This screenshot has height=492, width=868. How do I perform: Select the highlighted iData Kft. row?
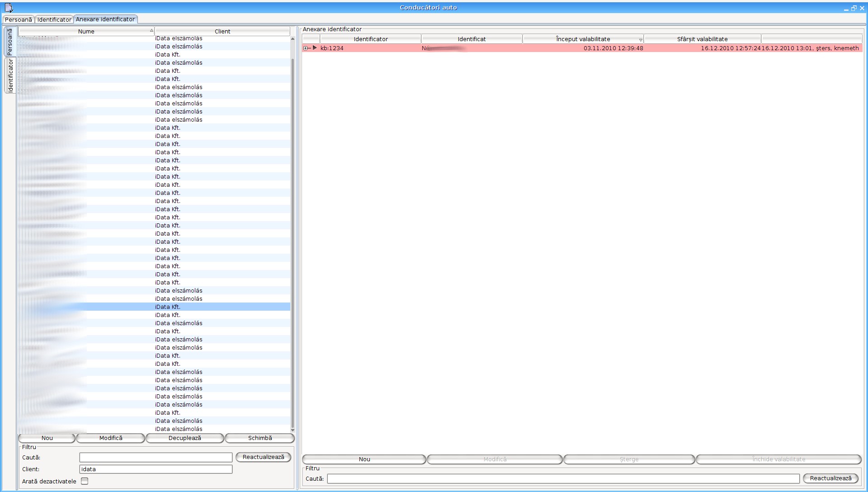pos(168,307)
